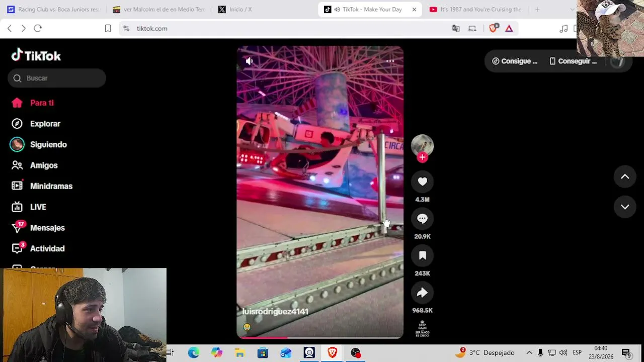Image resolution: width=644 pixels, height=362 pixels.
Task: Click the Buscar search field
Action: (57, 78)
